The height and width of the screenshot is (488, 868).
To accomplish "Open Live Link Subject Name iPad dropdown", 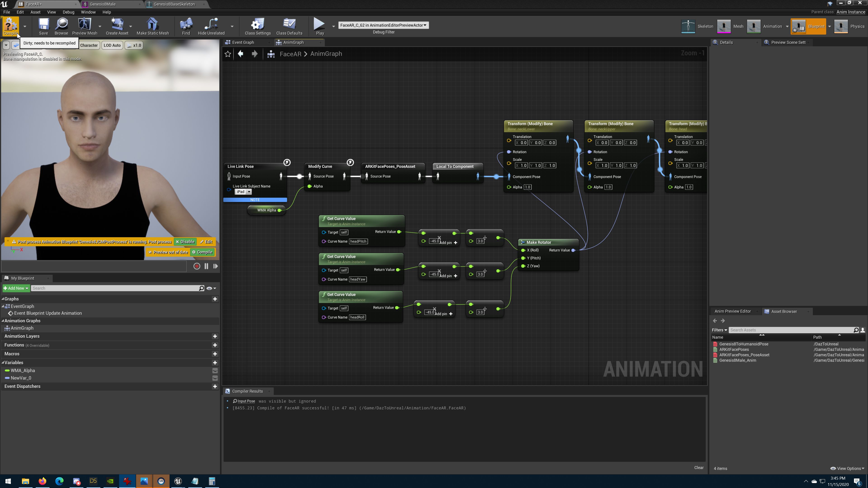I will (243, 192).
